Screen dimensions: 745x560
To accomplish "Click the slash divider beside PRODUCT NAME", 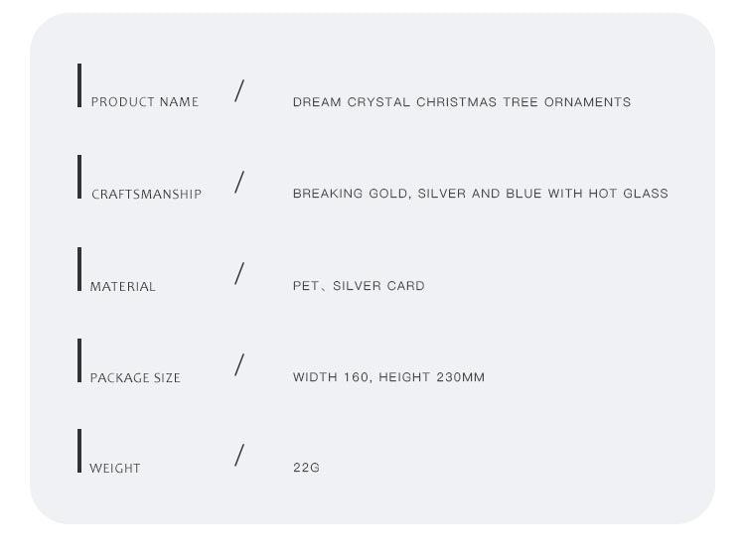I will click(239, 91).
